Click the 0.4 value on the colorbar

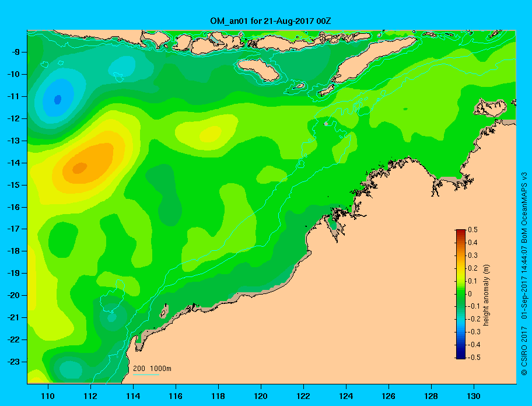coord(473,243)
